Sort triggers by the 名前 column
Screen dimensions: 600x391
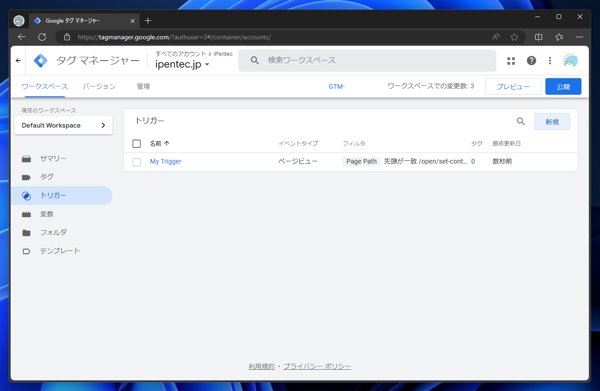click(159, 143)
